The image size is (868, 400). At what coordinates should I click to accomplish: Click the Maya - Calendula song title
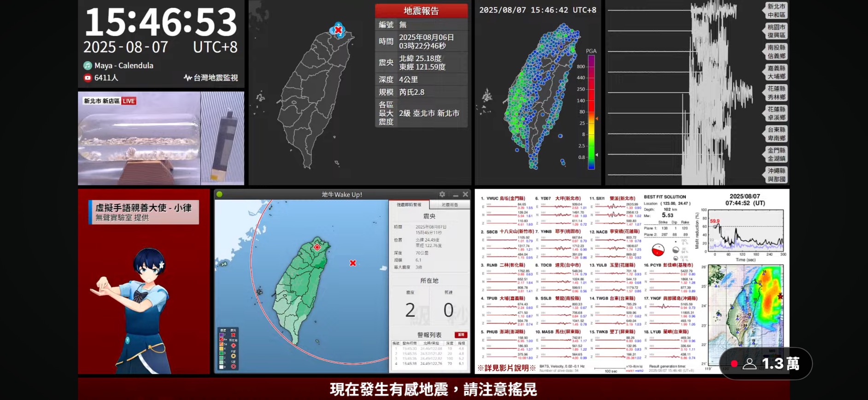pos(124,65)
